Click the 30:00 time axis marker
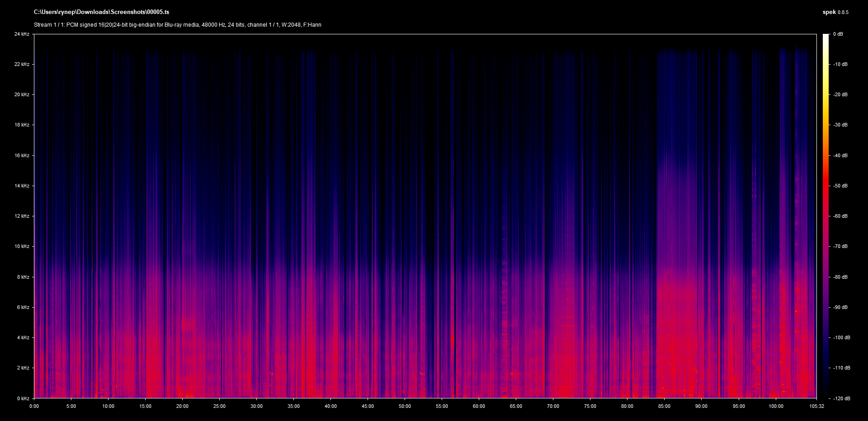 256,406
